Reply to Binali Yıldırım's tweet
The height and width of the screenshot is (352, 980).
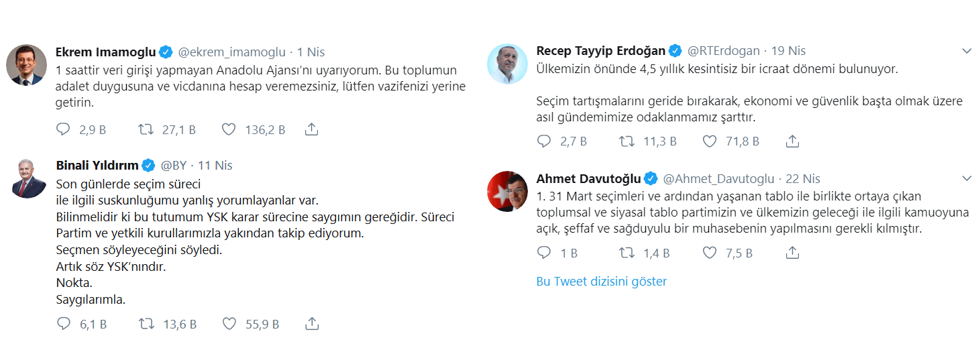click(x=64, y=324)
